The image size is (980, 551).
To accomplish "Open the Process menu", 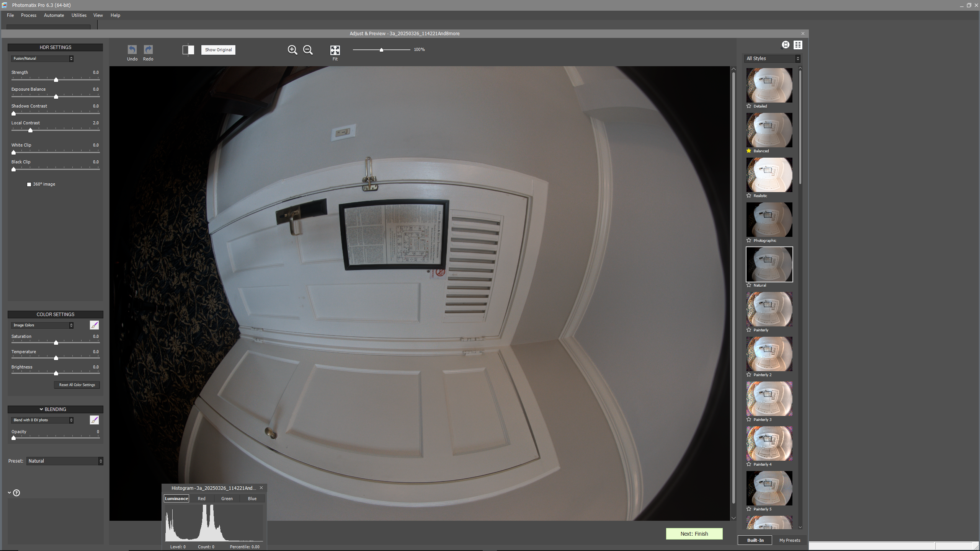I will pyautogui.click(x=29, y=15).
